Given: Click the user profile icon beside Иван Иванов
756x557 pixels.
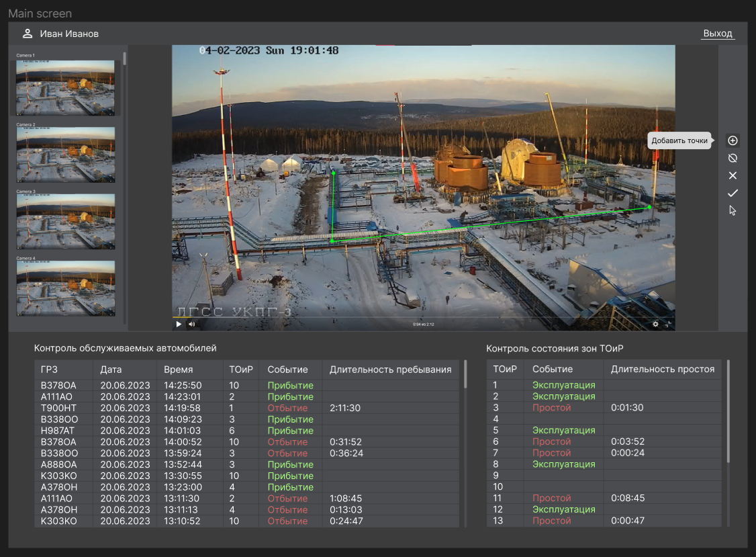Looking at the screenshot, I should pos(28,34).
